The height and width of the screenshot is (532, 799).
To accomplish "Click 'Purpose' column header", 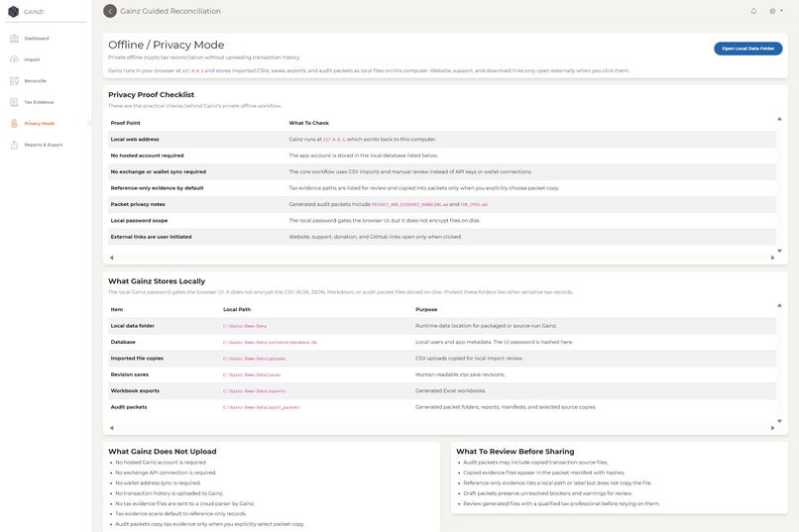I will click(x=426, y=309).
